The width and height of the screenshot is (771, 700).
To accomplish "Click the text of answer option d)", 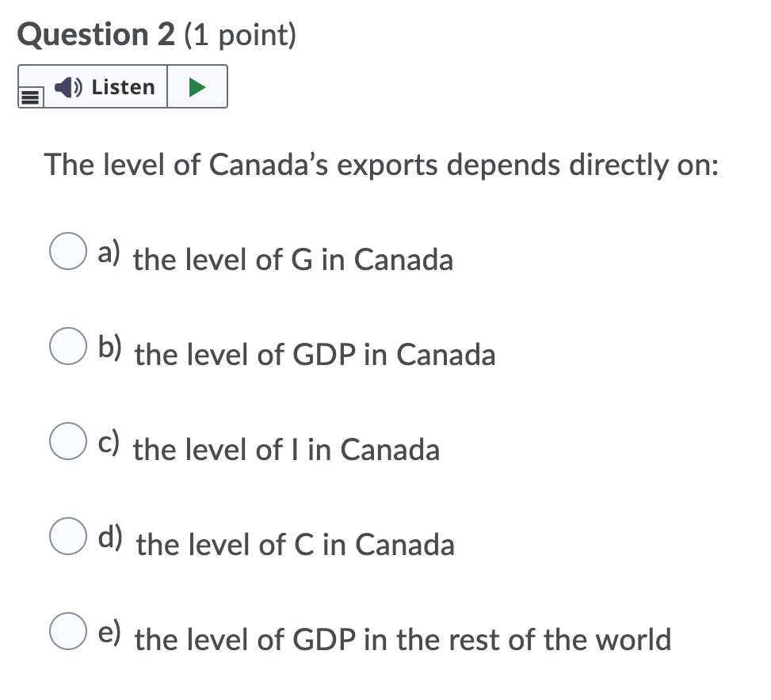I will (295, 545).
